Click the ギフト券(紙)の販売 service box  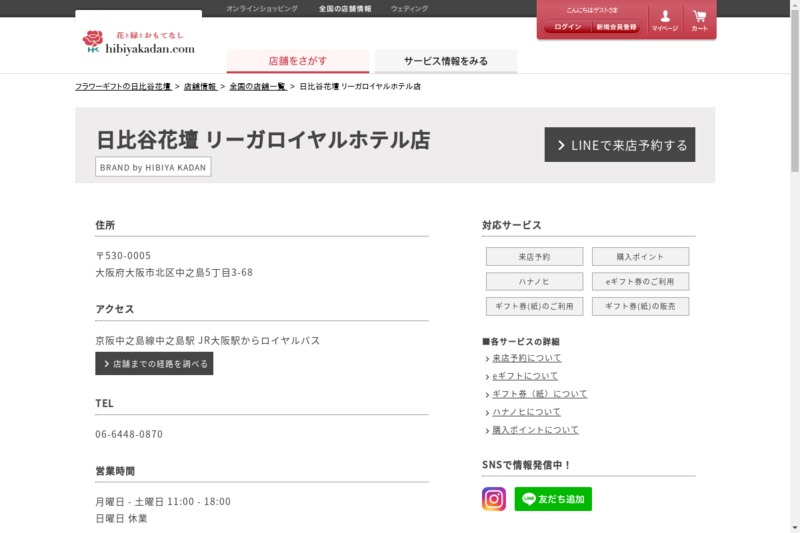[x=640, y=307]
